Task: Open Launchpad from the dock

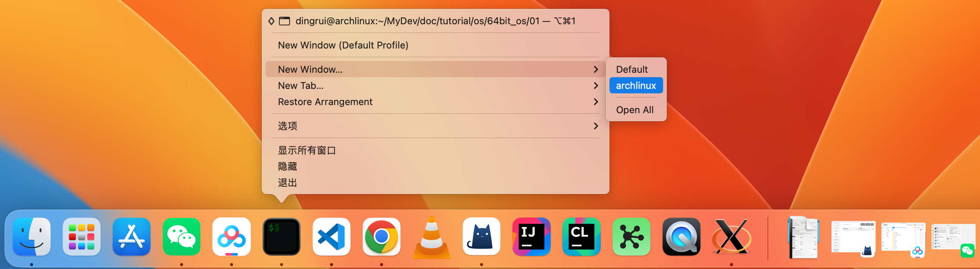Action: pyautogui.click(x=81, y=237)
